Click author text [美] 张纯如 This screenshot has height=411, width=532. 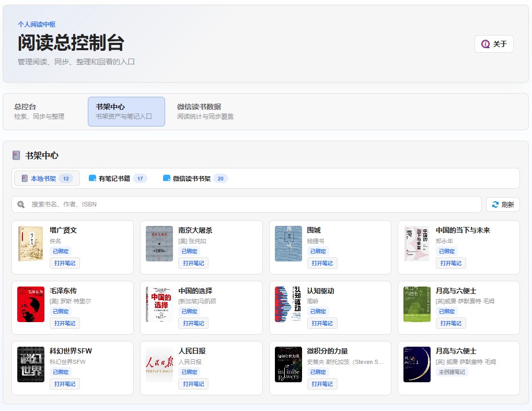pyautogui.click(x=192, y=241)
